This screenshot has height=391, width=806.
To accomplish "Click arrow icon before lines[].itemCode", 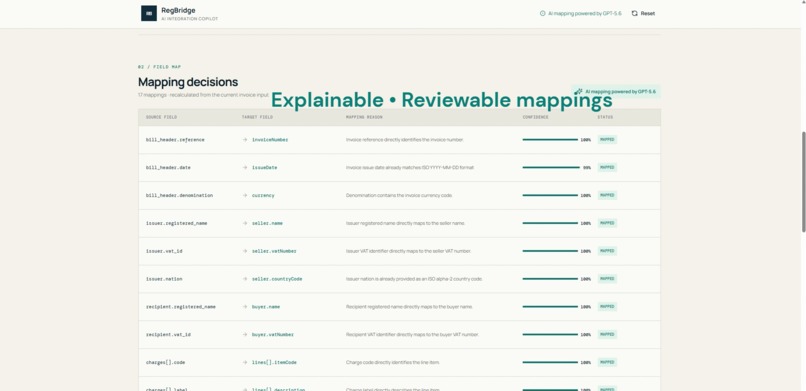I will pos(245,362).
